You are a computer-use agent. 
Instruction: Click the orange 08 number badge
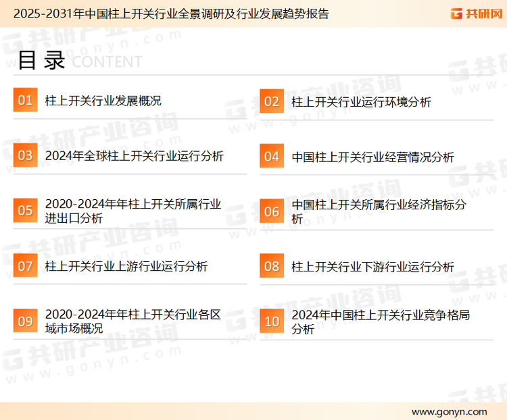(272, 266)
